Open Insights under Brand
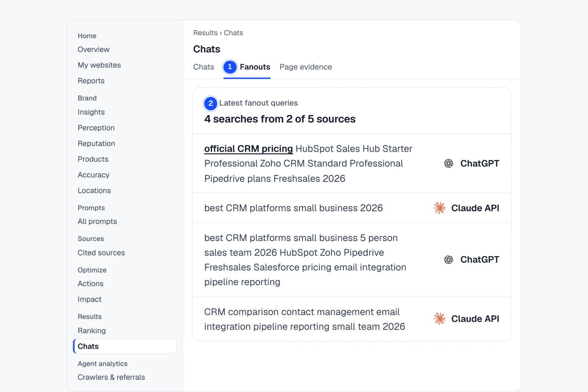 [x=91, y=112]
